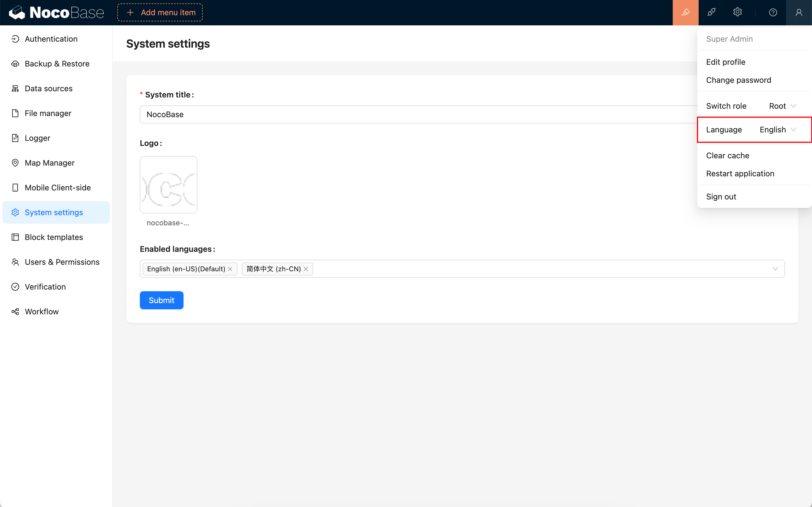This screenshot has height=507, width=812.
Task: Toggle the UI editor highlighter icon
Action: pos(685,12)
